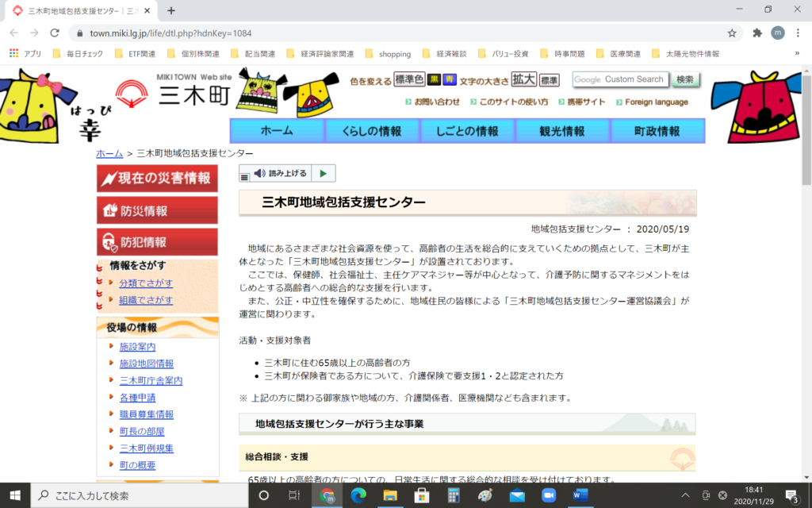The image size is (812, 508).
Task: Close the 三木町地域包括支援センター tab
Action: click(x=147, y=10)
